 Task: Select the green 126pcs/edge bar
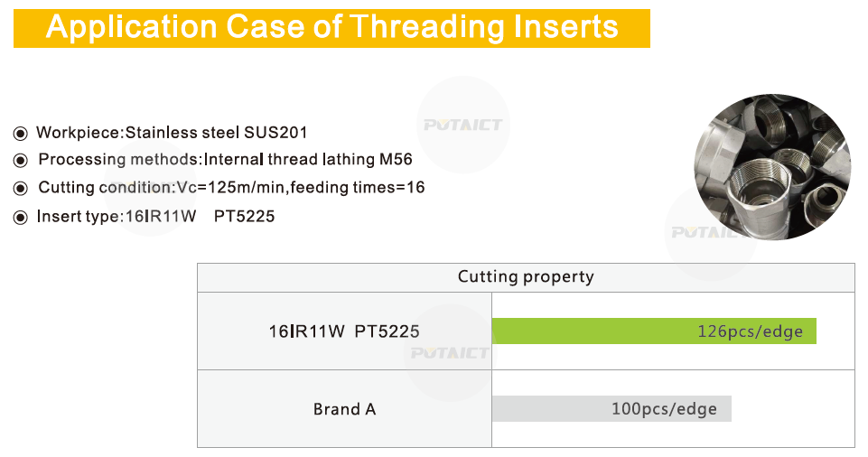pyautogui.click(x=654, y=331)
